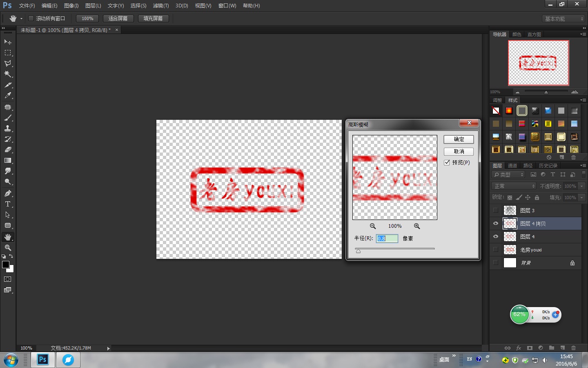Select the Gradient tool
The height and width of the screenshot is (368, 588).
point(8,161)
